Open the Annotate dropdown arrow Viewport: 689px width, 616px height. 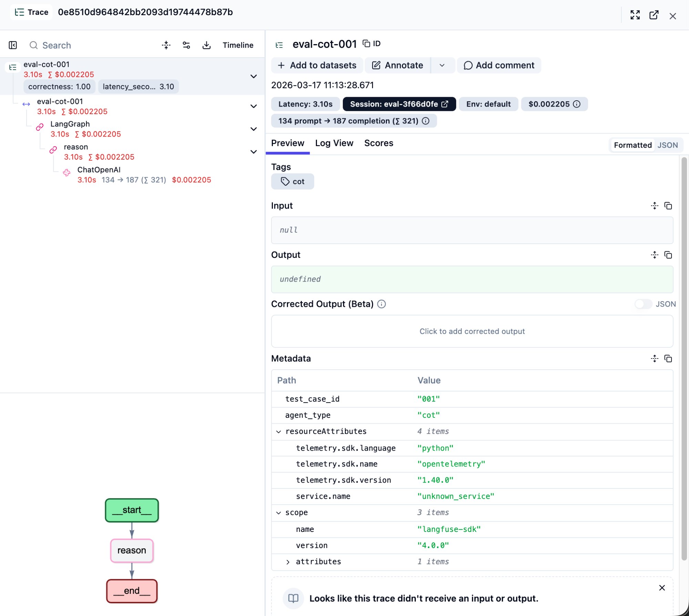coord(442,65)
